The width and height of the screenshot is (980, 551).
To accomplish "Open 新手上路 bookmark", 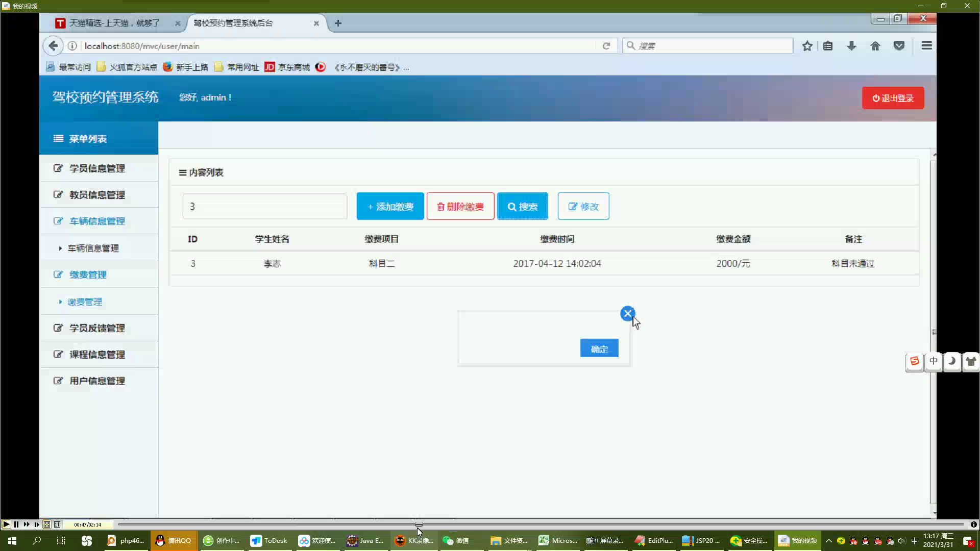I will (x=186, y=67).
